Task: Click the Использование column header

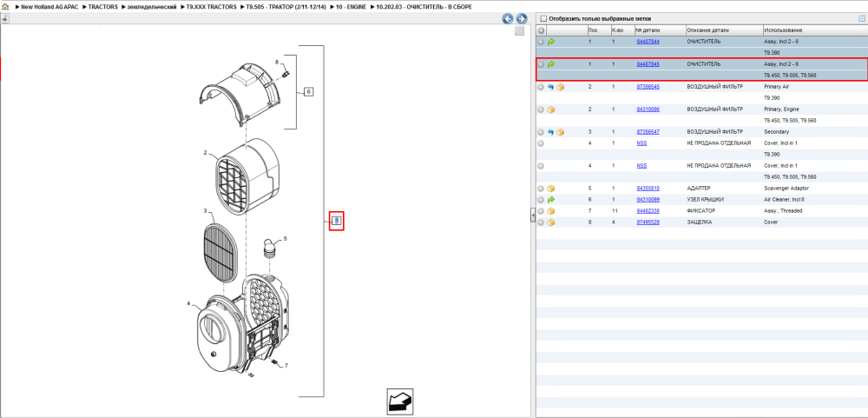Action: point(783,30)
